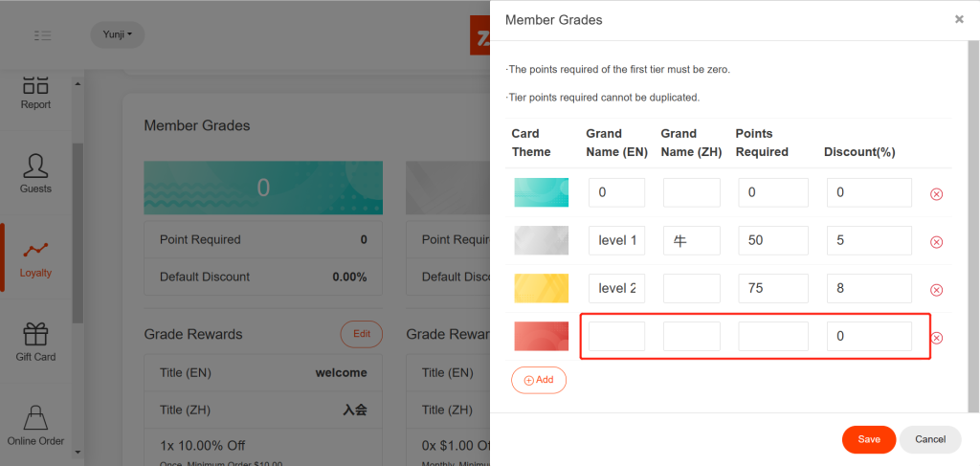Cancel the Member Grades dialog

929,439
